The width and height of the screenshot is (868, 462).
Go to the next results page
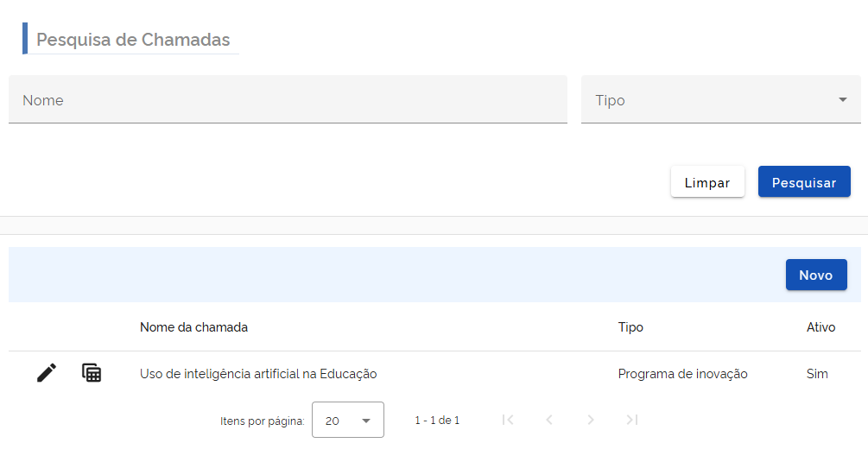pos(591,420)
